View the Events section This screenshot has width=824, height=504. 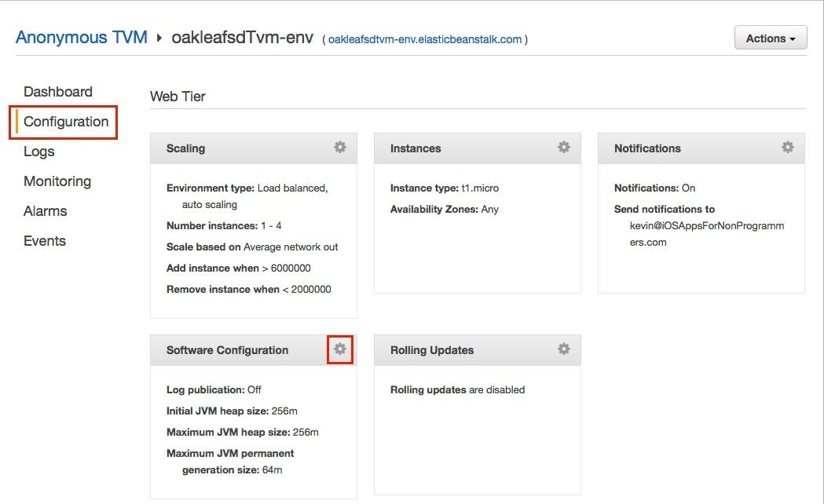coord(45,241)
